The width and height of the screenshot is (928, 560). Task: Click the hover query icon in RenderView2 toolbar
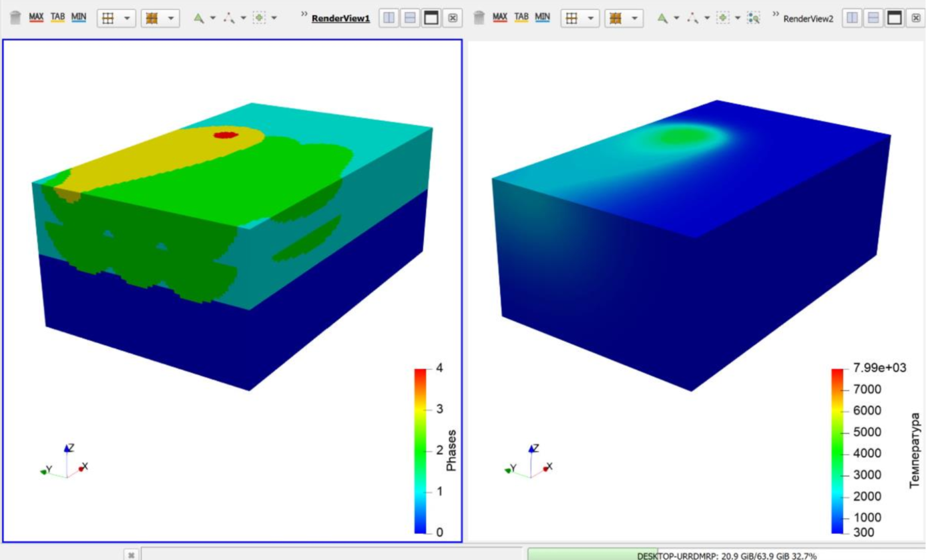tap(754, 18)
